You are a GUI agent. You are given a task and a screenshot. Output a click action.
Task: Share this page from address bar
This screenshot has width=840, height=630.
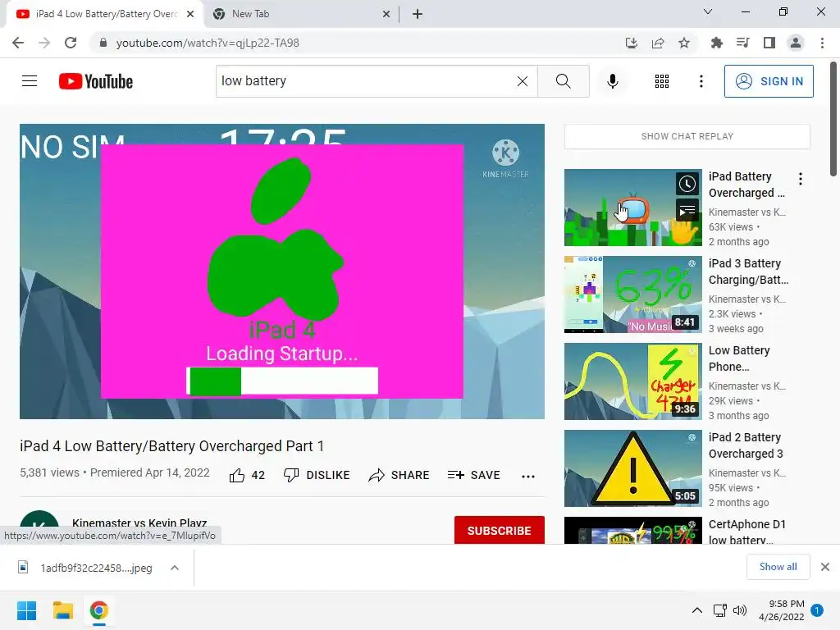[658, 43]
